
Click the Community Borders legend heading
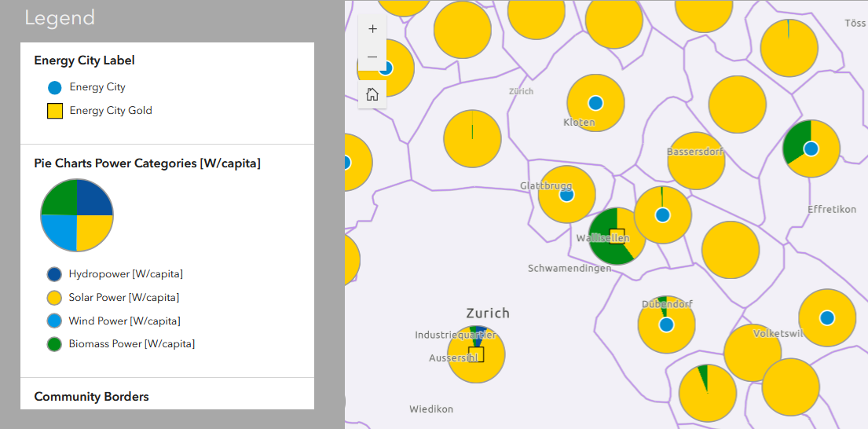click(91, 397)
